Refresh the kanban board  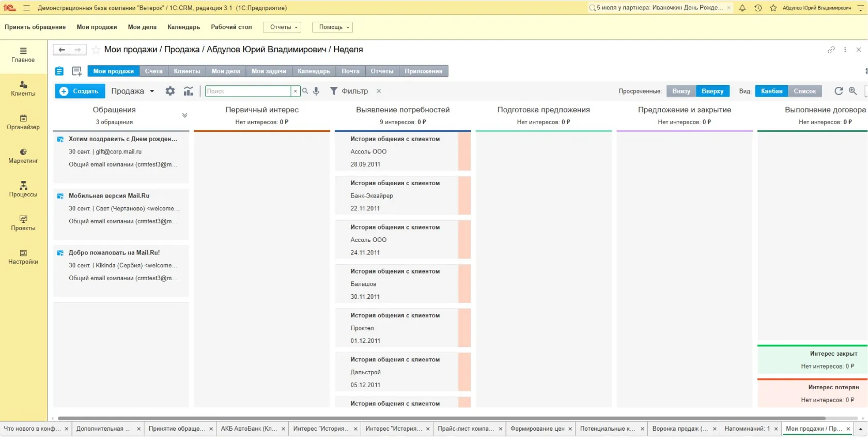(839, 91)
